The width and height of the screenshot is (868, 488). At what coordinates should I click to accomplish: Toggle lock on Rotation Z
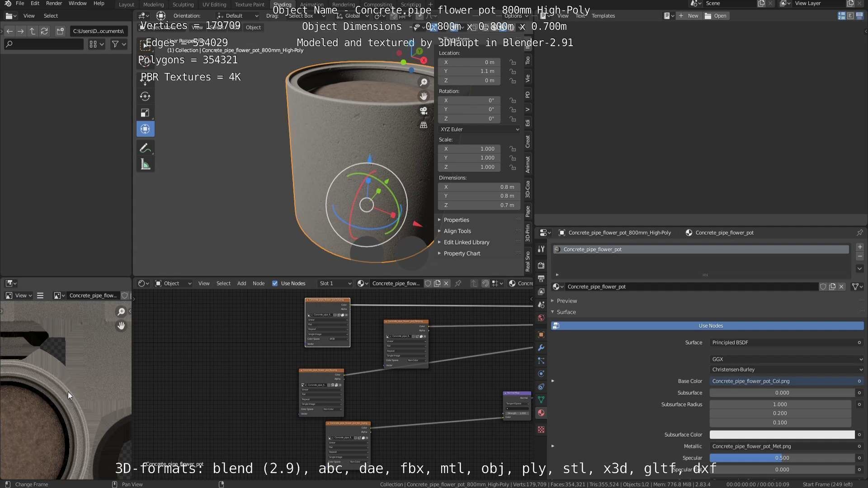pyautogui.click(x=513, y=119)
